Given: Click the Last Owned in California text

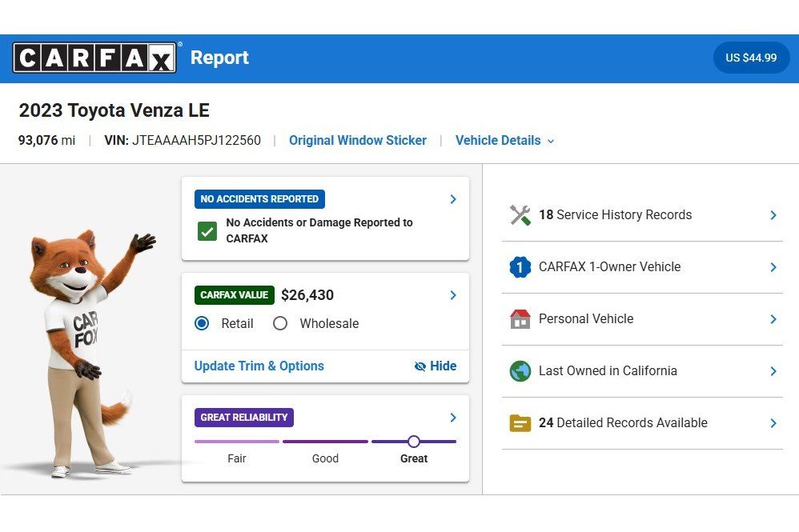Looking at the screenshot, I should point(608,370).
